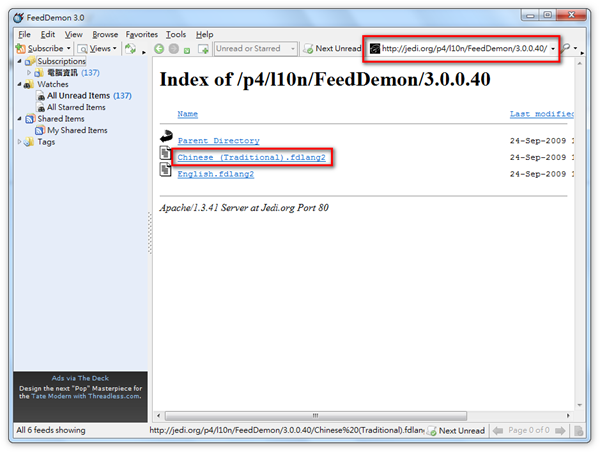
Task: Click the Parent Directory folder-up icon
Action: (x=166, y=139)
